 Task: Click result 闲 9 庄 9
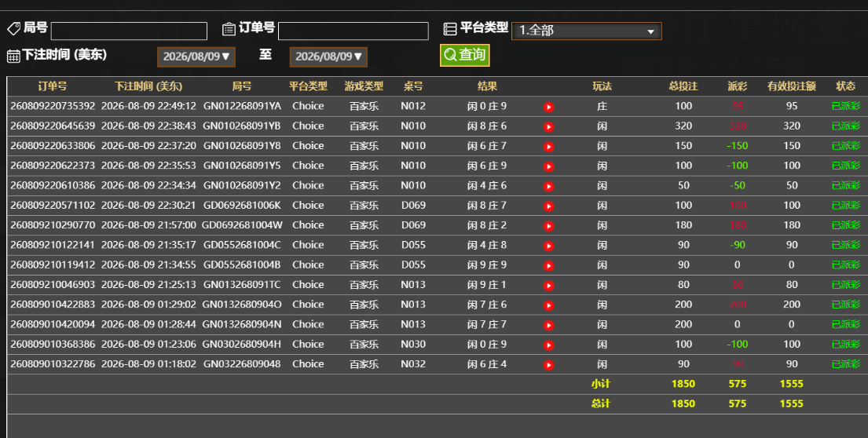click(486, 265)
